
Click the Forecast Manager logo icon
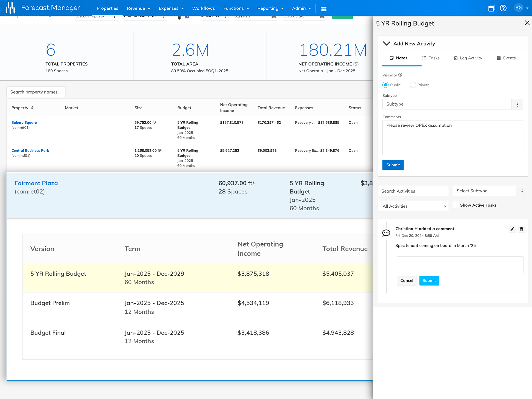[x=10, y=8]
